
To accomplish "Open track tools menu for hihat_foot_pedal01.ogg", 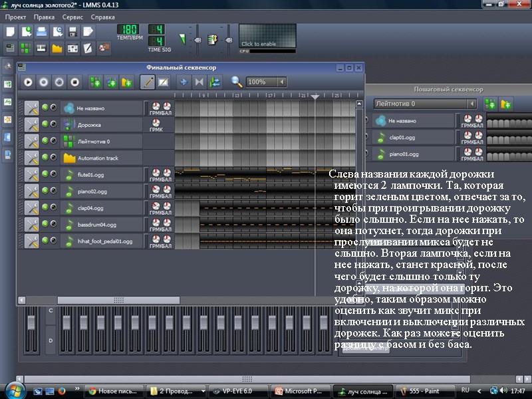I will (x=31, y=241).
